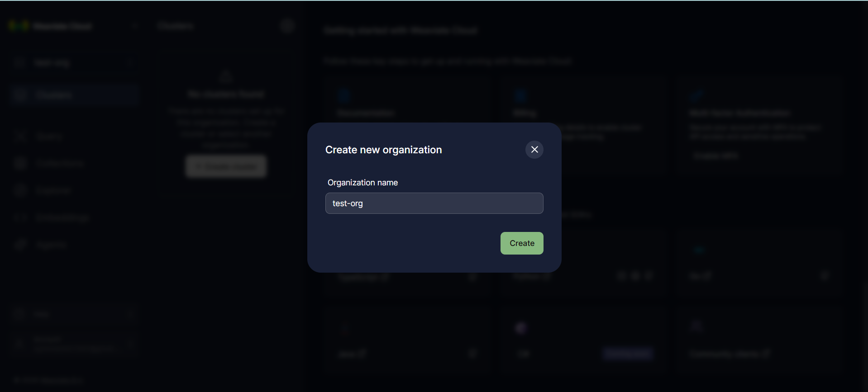Click the icon above 'No clusters found'
The image size is (868, 392).
point(226,77)
